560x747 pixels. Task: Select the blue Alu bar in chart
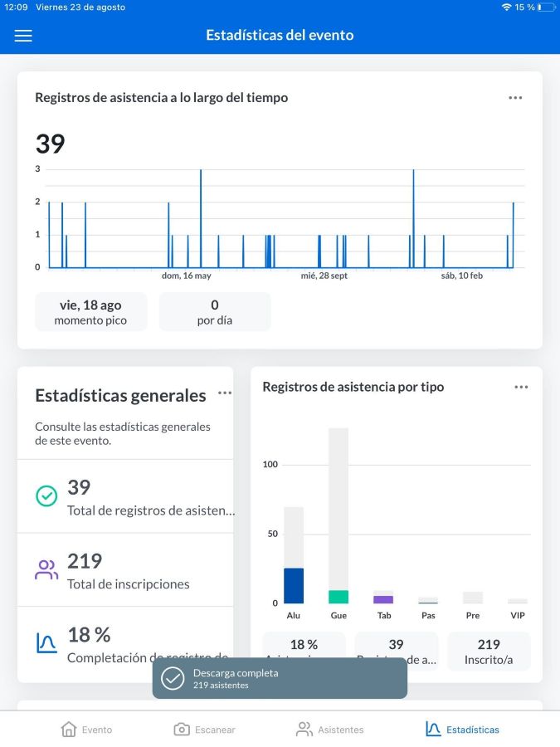(x=294, y=586)
